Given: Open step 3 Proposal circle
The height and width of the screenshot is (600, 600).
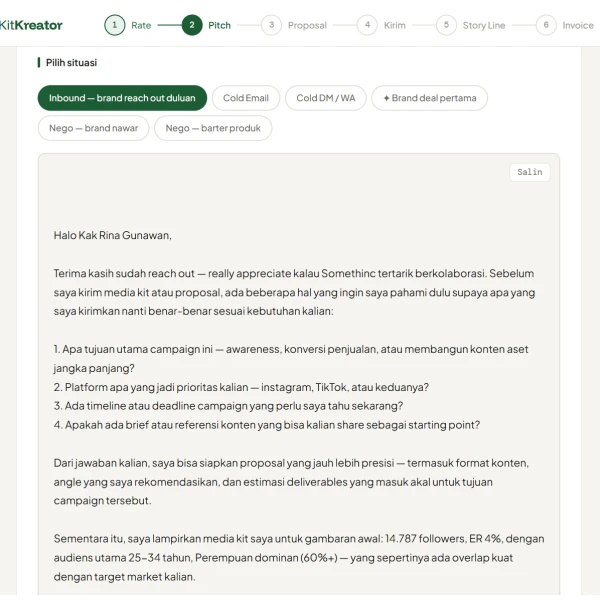Looking at the screenshot, I should pyautogui.click(x=271, y=25).
